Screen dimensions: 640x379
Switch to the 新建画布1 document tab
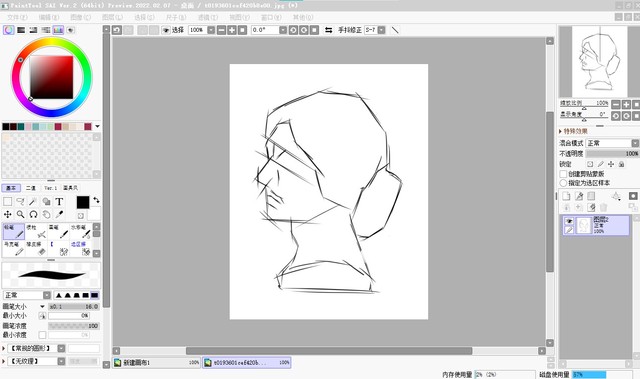click(x=157, y=362)
